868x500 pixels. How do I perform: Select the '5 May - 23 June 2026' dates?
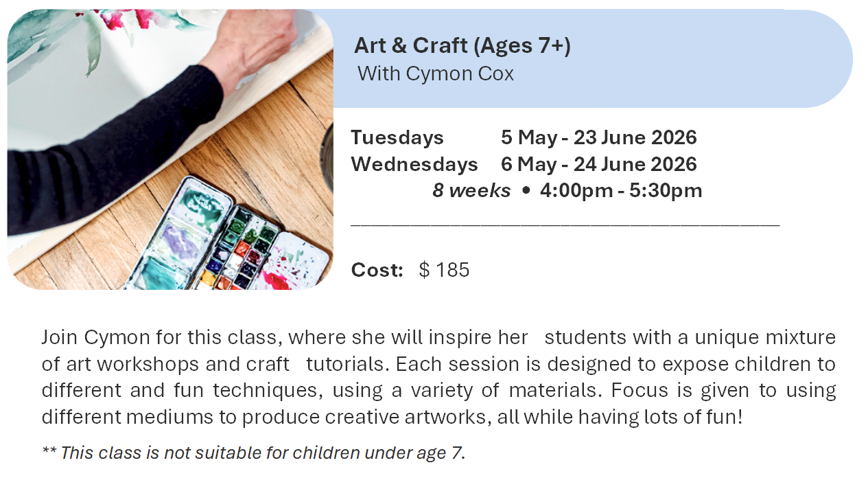click(x=598, y=137)
